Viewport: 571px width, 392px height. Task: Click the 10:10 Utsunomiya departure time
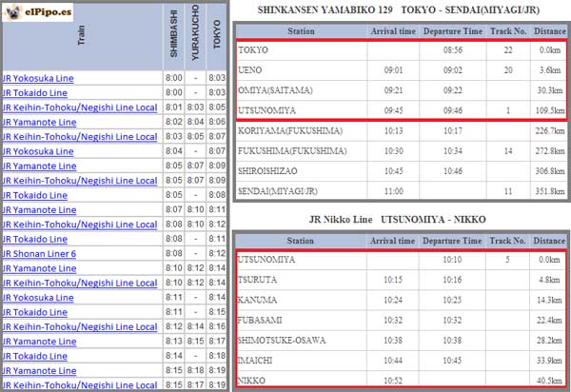pos(452,260)
